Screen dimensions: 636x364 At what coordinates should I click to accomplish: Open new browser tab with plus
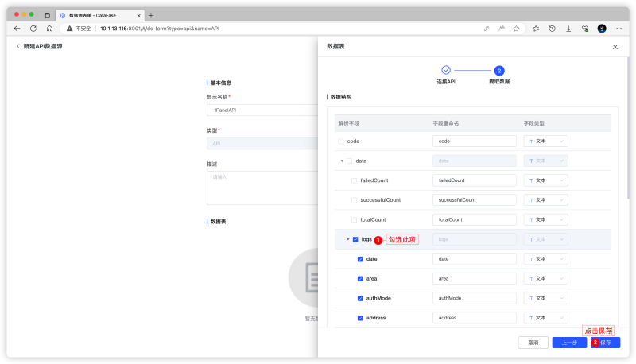151,15
